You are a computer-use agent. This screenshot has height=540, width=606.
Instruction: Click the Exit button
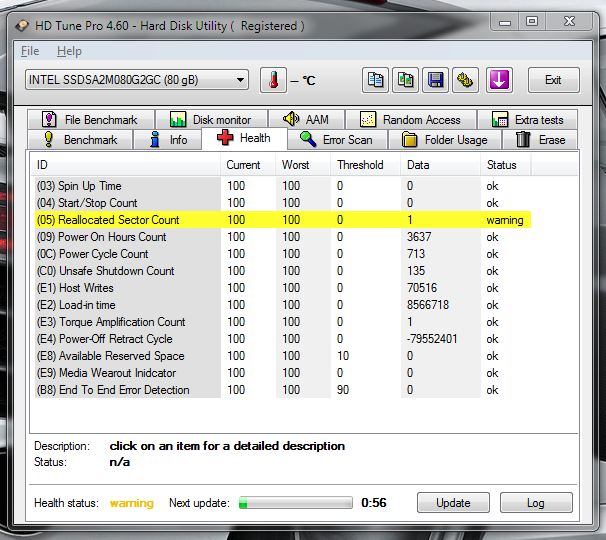[553, 80]
